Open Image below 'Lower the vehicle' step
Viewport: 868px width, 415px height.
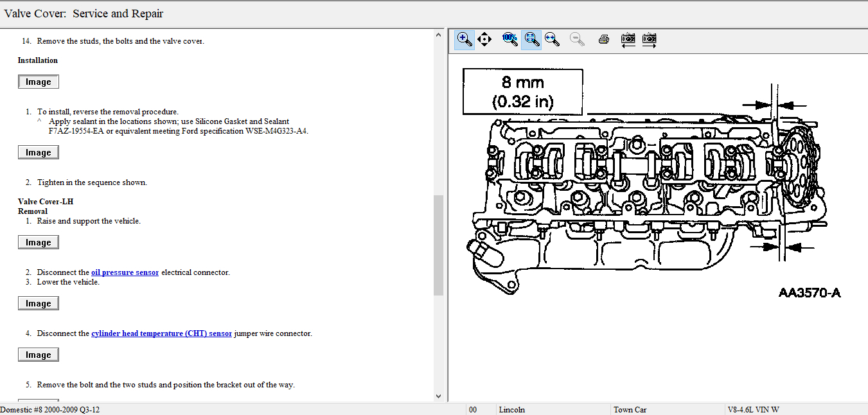tap(39, 304)
